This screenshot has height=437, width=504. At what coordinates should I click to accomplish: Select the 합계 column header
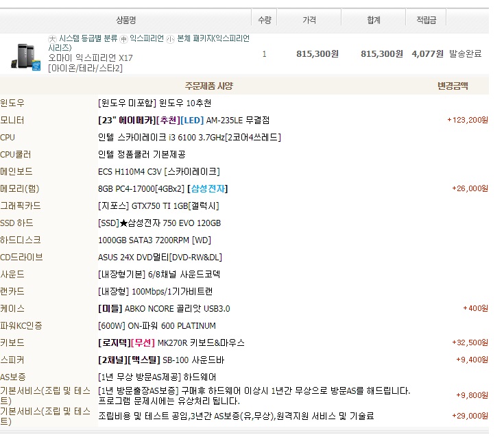(x=374, y=21)
